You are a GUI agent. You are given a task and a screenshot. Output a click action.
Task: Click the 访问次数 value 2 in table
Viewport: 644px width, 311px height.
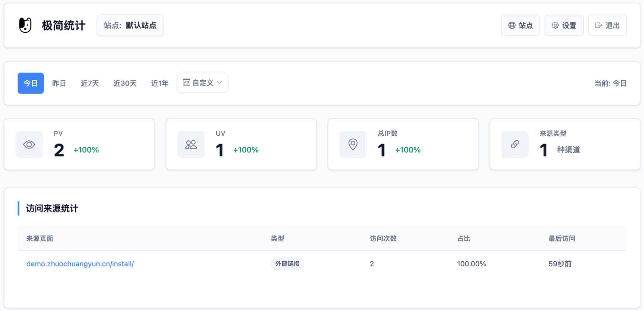tap(372, 264)
